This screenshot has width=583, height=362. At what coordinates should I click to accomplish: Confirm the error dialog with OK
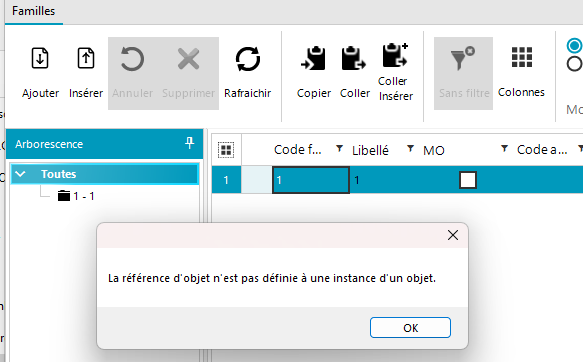(x=410, y=327)
